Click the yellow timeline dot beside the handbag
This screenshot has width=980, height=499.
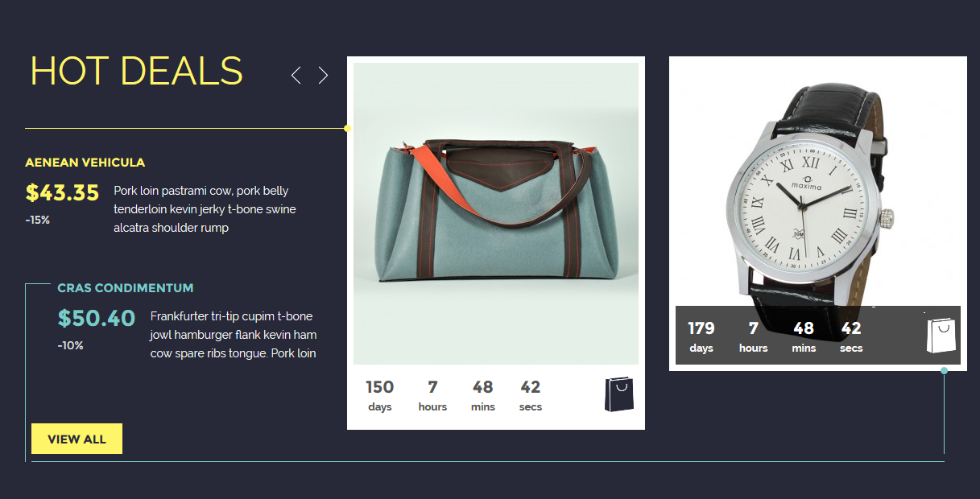347,128
